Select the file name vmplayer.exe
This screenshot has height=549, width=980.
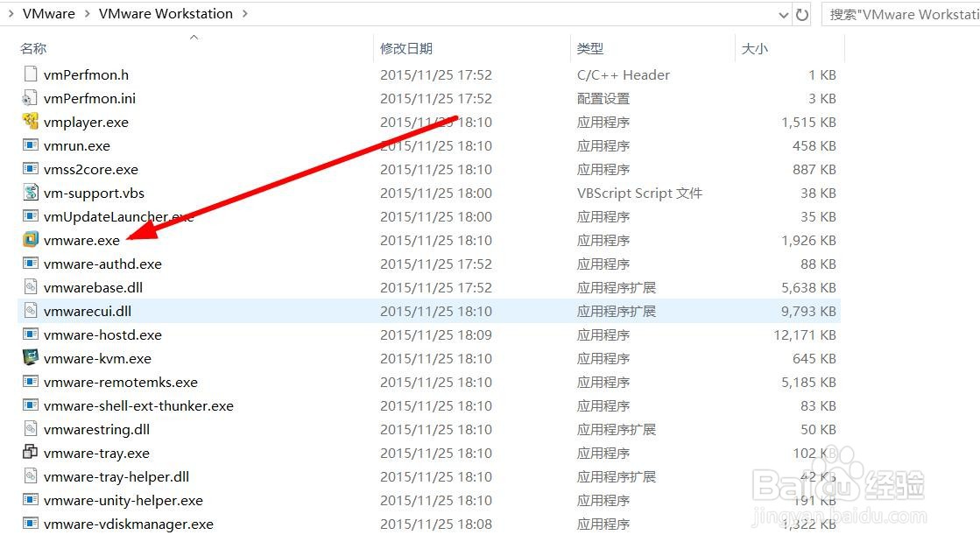(x=86, y=123)
